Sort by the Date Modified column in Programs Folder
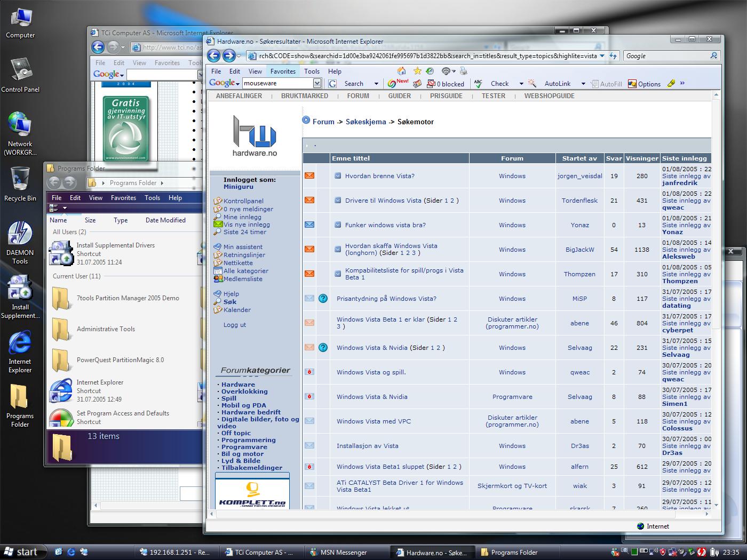The width and height of the screenshot is (747, 560). (x=165, y=220)
